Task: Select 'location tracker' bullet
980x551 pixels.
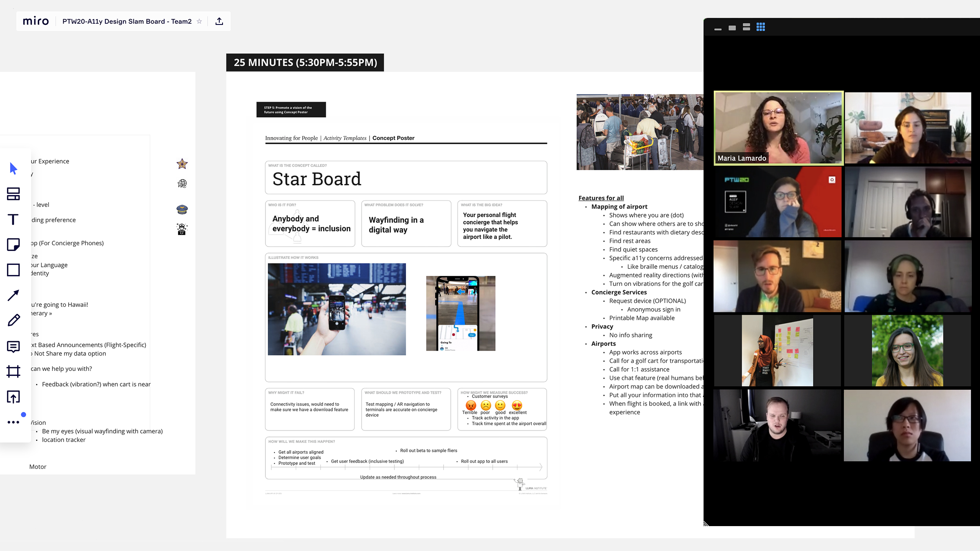Action: coord(64,440)
